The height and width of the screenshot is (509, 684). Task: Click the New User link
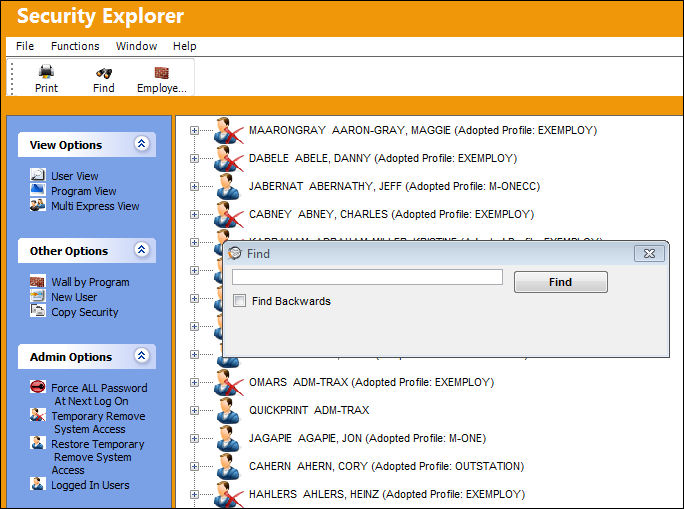pos(74,297)
